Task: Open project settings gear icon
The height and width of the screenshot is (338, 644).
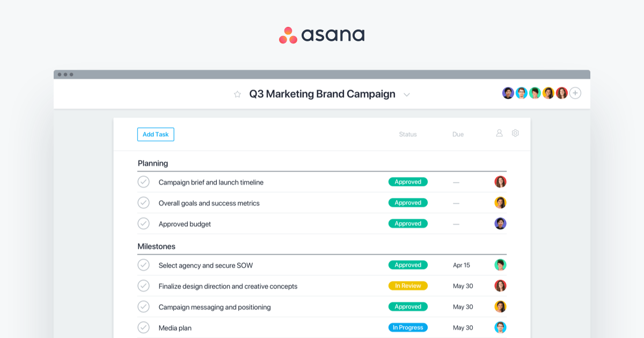Action: [x=515, y=133]
